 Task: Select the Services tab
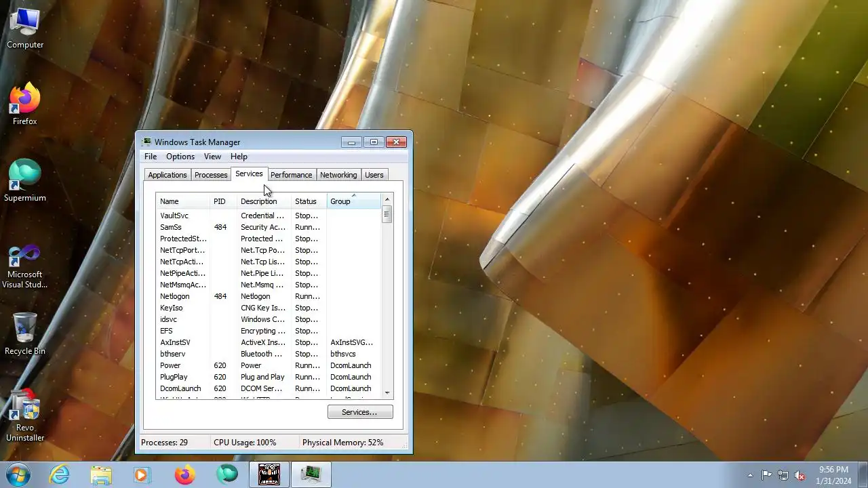pyautogui.click(x=249, y=174)
